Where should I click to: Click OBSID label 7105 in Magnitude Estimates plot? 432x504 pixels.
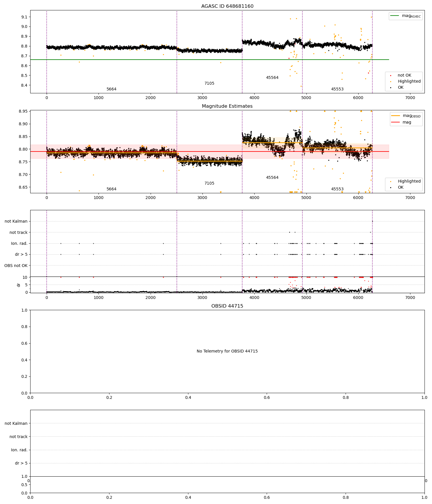(209, 183)
